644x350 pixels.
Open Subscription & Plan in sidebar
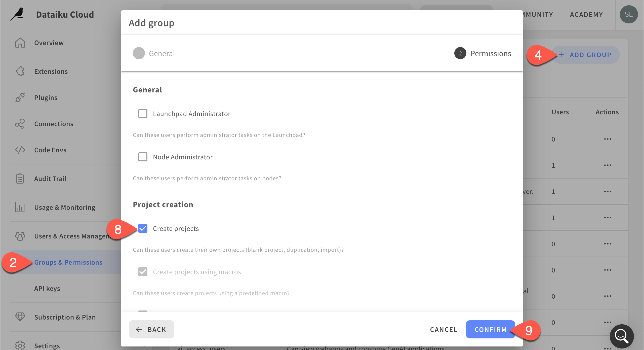click(65, 317)
